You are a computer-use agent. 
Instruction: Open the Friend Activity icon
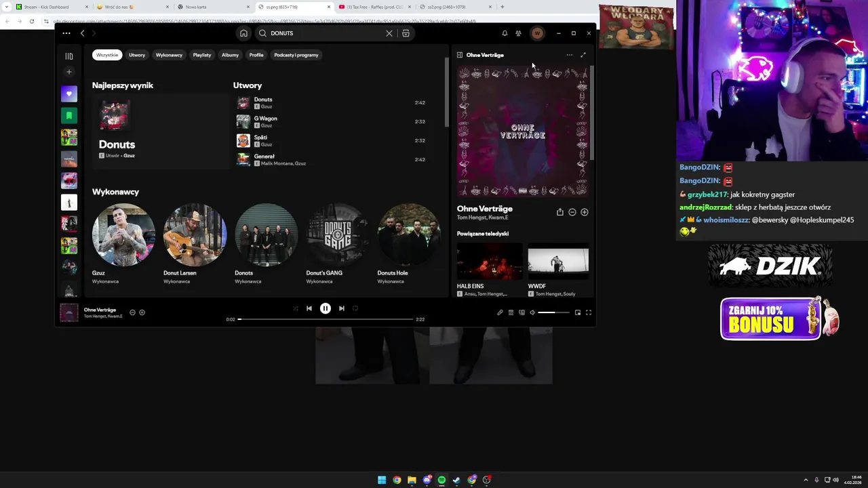tap(519, 33)
